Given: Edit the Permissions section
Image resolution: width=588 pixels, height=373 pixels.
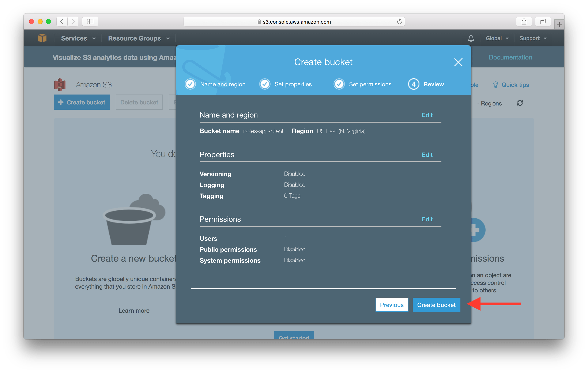Looking at the screenshot, I should pos(427,219).
